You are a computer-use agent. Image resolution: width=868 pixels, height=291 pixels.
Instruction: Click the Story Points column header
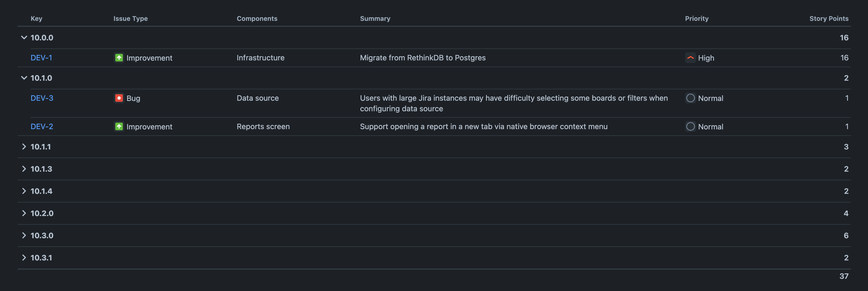click(829, 18)
